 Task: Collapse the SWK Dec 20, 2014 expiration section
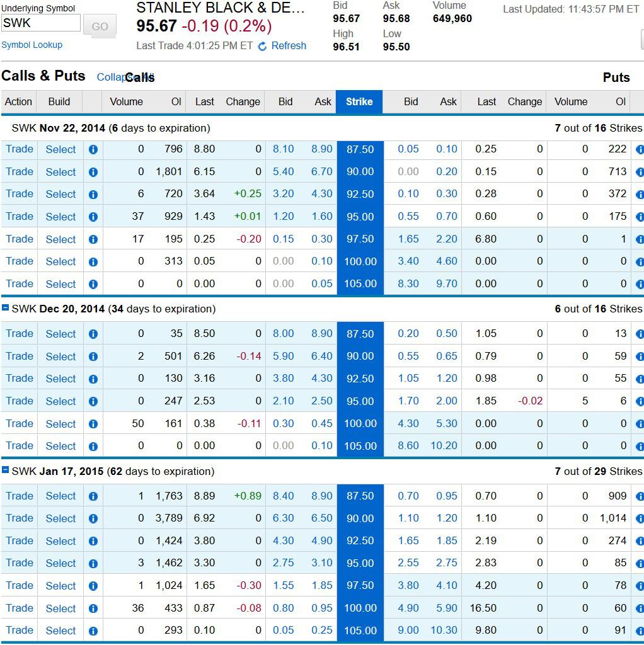click(x=7, y=309)
